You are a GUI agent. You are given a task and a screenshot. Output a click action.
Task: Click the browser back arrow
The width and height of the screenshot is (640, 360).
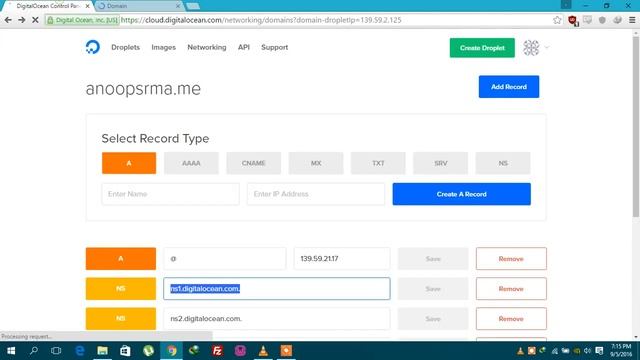point(8,20)
